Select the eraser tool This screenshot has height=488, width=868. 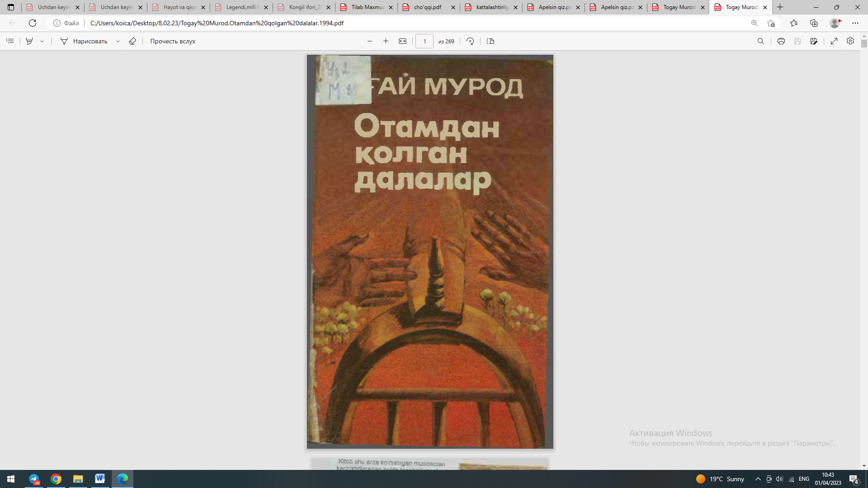(x=132, y=41)
